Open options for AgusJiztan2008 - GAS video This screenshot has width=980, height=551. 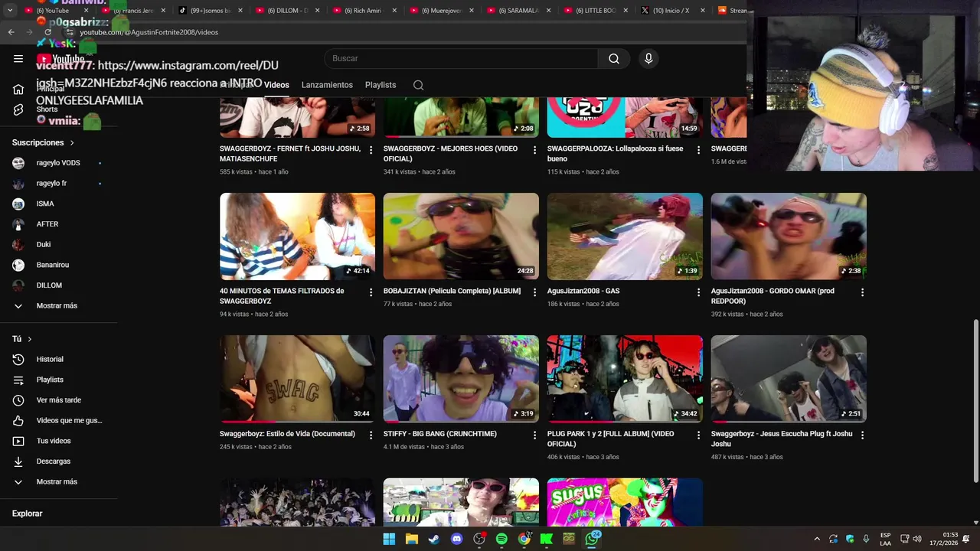(698, 292)
